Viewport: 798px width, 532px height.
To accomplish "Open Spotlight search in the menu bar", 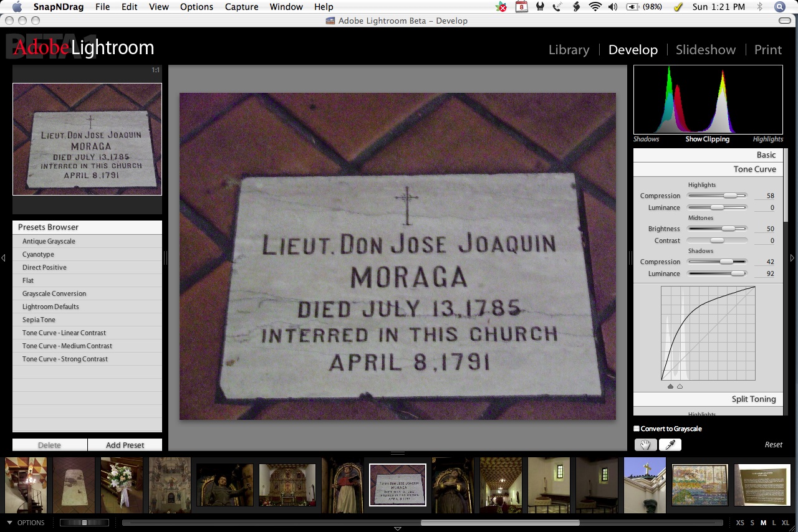I will 779,7.
